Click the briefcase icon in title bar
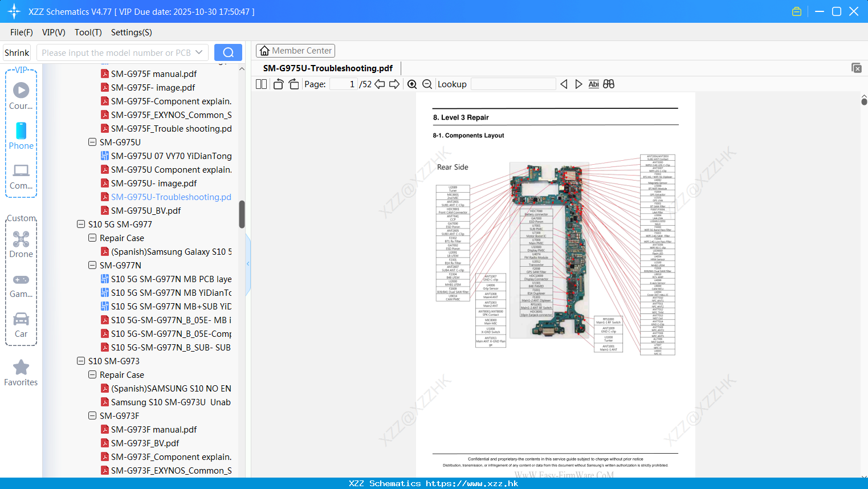Viewport: 868px width, 489px height. pos(797,11)
